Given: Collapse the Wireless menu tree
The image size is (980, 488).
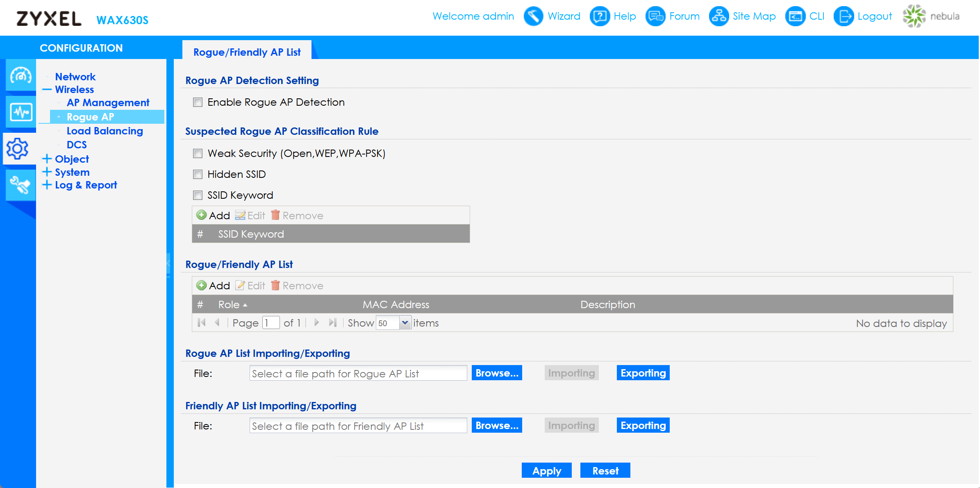Looking at the screenshot, I should (x=47, y=90).
